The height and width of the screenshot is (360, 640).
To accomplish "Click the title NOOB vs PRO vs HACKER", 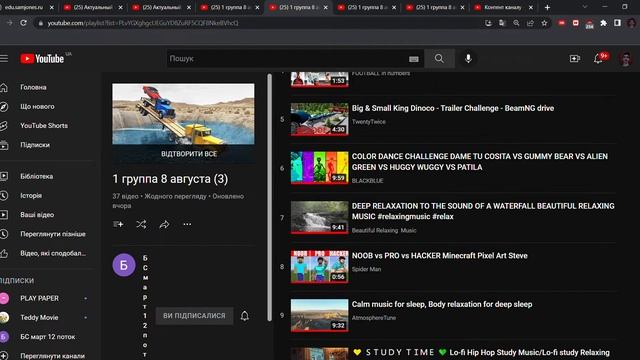I will 440,256.
